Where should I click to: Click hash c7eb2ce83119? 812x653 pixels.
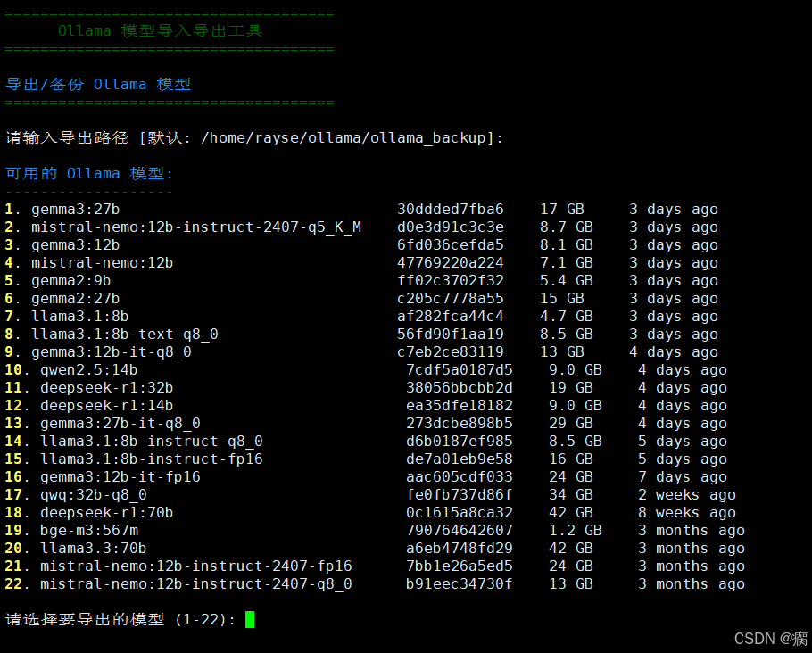[x=451, y=352]
